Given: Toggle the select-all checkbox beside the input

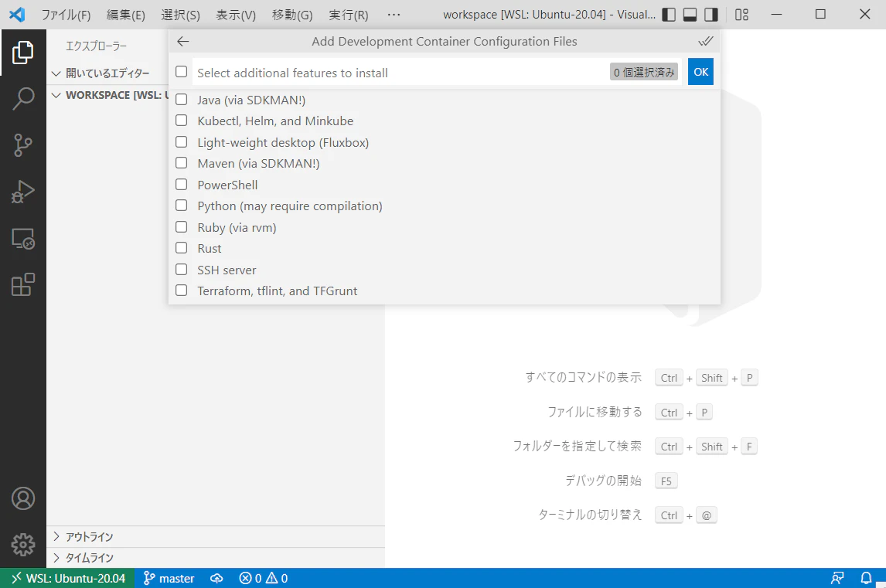Looking at the screenshot, I should (182, 72).
